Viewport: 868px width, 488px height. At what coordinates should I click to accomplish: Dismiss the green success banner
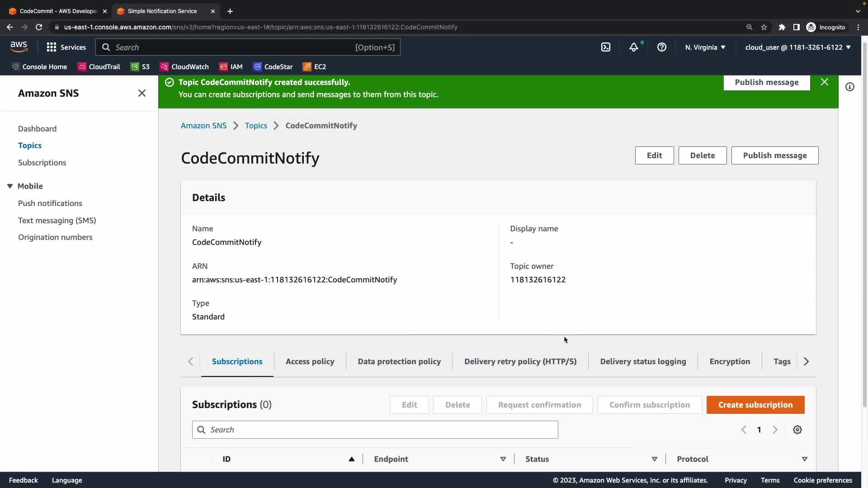[824, 82]
